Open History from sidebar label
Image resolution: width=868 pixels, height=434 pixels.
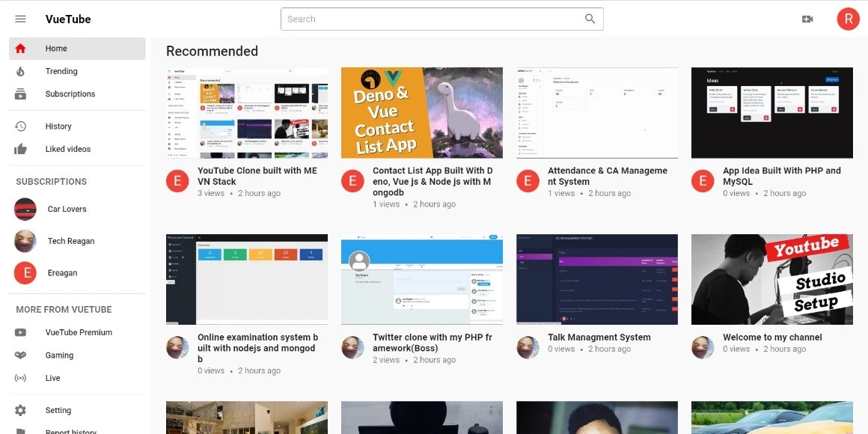coord(58,126)
